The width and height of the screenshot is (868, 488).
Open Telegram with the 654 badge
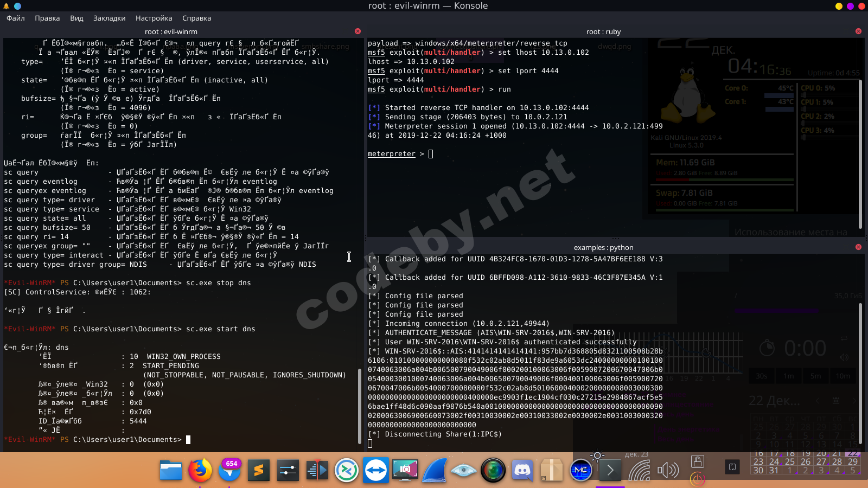[229, 470]
